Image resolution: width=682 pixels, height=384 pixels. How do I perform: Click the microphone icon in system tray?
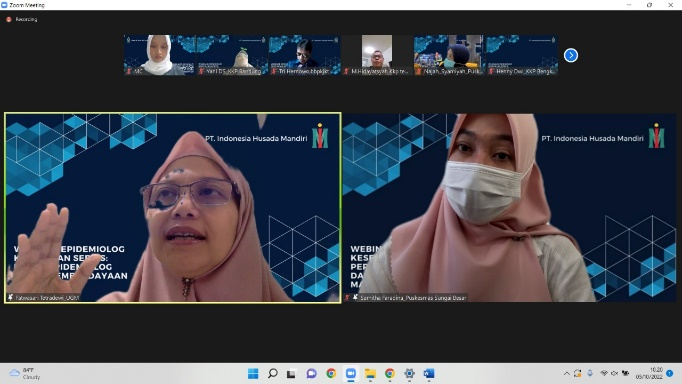coord(590,373)
